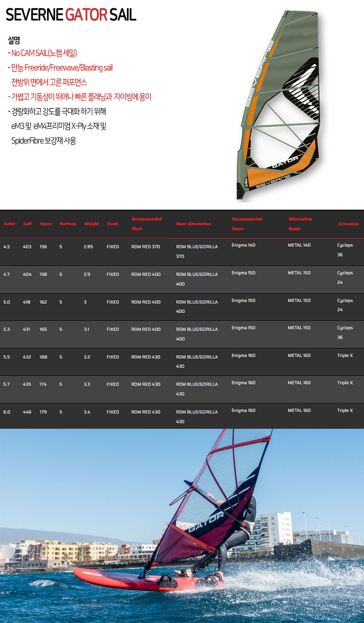
Task: Select the 'No CAM SAIL(노캠 세일)' line
Action: [x=44, y=53]
